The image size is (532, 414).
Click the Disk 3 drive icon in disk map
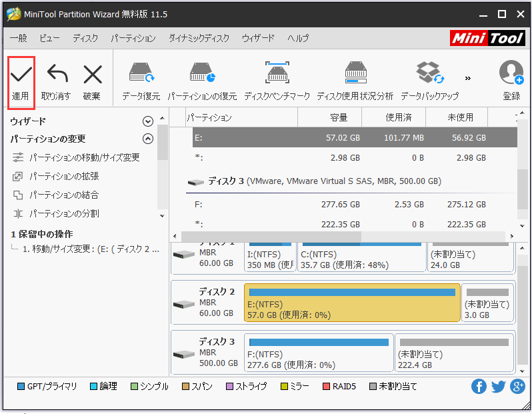point(183,355)
